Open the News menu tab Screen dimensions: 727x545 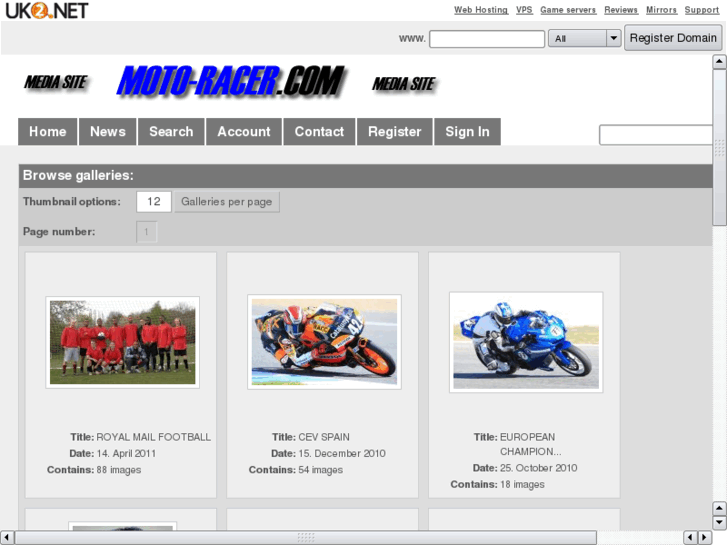click(108, 132)
